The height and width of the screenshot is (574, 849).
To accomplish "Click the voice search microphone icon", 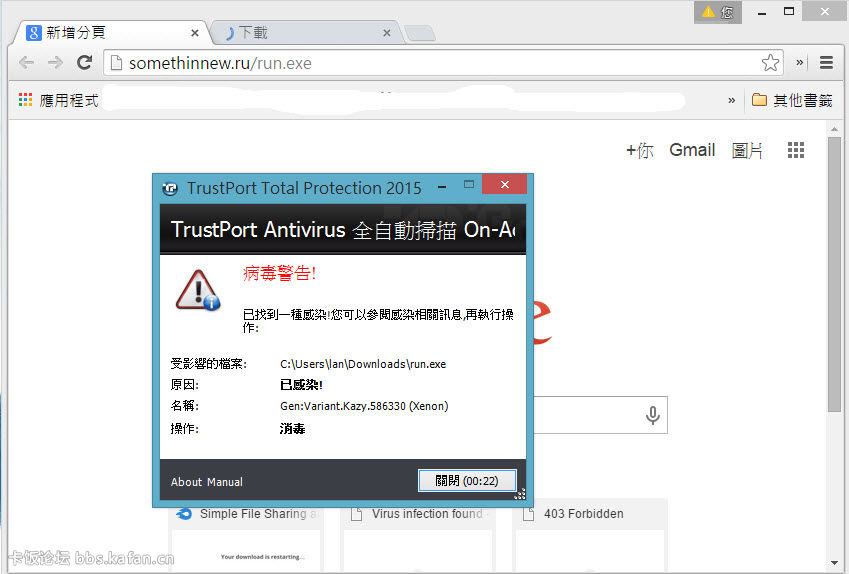I will 653,415.
